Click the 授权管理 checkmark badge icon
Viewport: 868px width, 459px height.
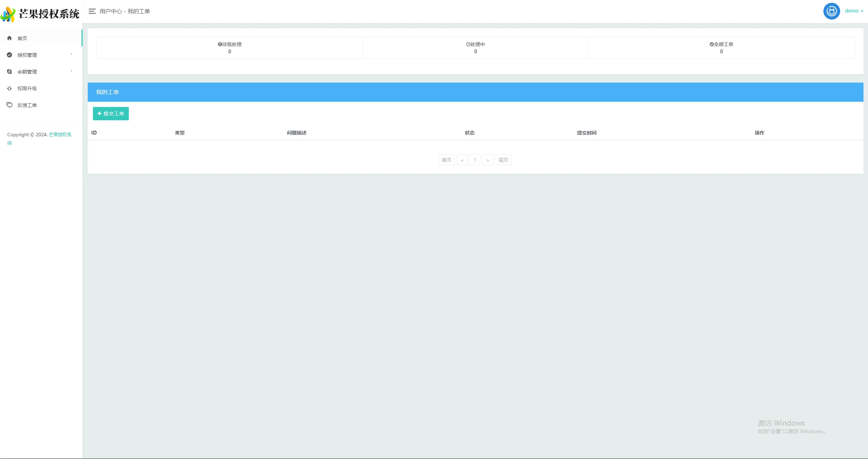click(9, 55)
